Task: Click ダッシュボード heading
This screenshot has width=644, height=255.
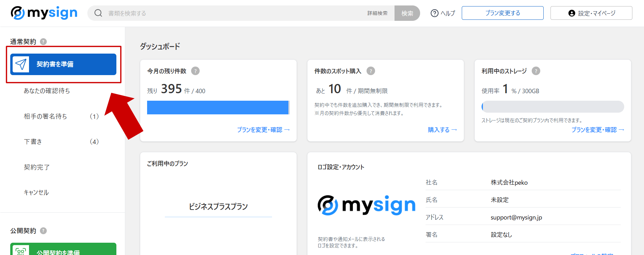Action: (x=160, y=46)
